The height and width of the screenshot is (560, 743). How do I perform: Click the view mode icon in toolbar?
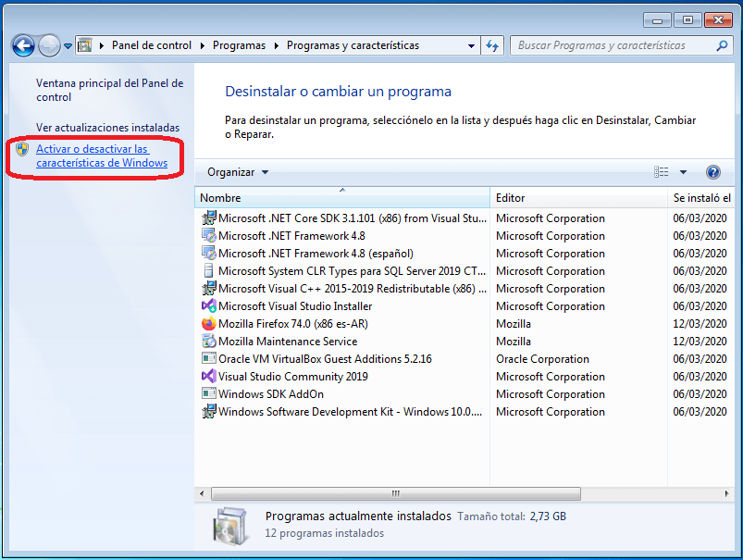tap(661, 172)
